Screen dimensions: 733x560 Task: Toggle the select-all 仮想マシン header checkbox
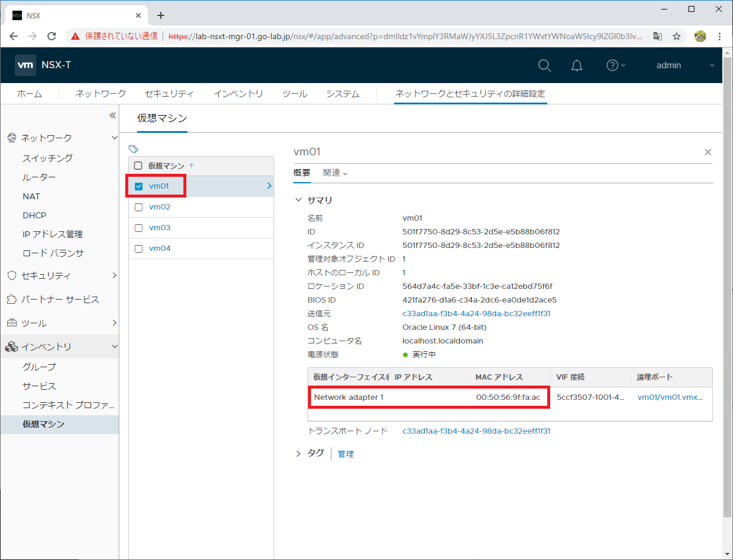tap(138, 166)
